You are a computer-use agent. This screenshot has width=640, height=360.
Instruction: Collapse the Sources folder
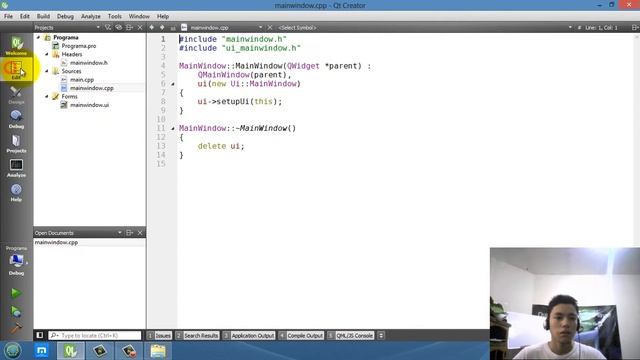click(x=47, y=71)
